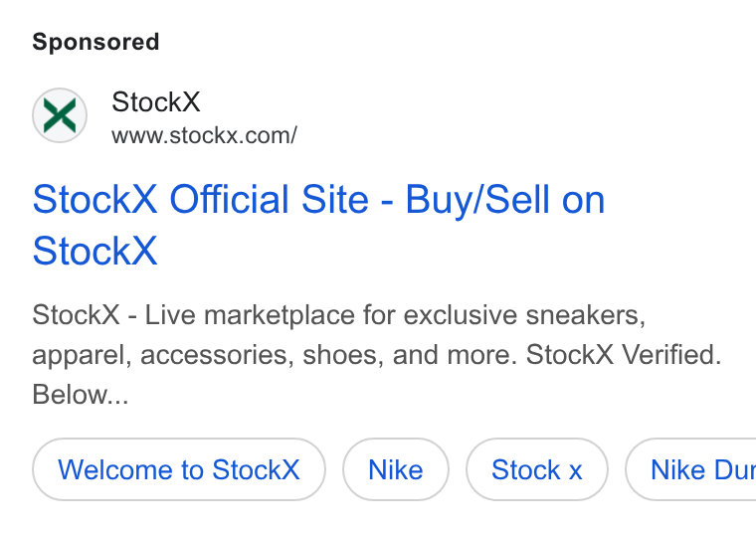
Task: Open the Nike sitelink chip
Action: (396, 469)
